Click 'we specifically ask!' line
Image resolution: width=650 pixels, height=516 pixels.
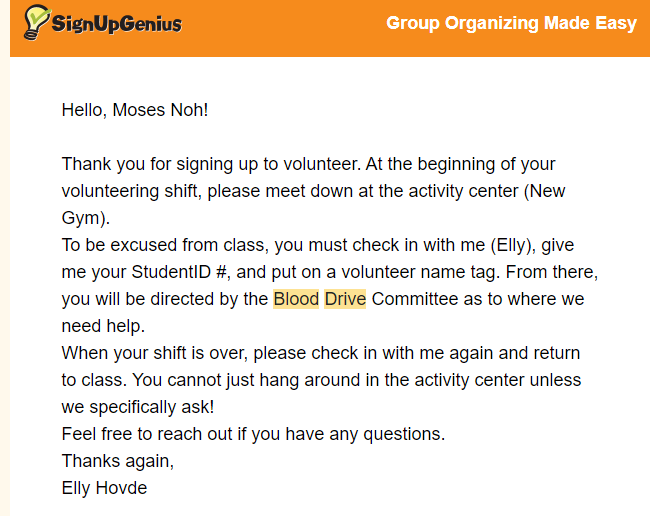coord(138,407)
